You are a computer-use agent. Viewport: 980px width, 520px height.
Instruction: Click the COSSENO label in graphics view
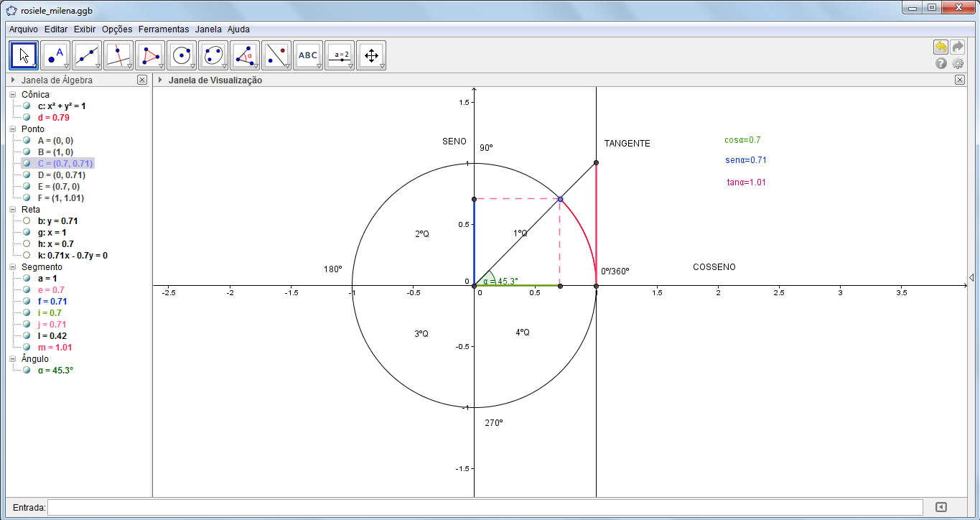tap(714, 267)
